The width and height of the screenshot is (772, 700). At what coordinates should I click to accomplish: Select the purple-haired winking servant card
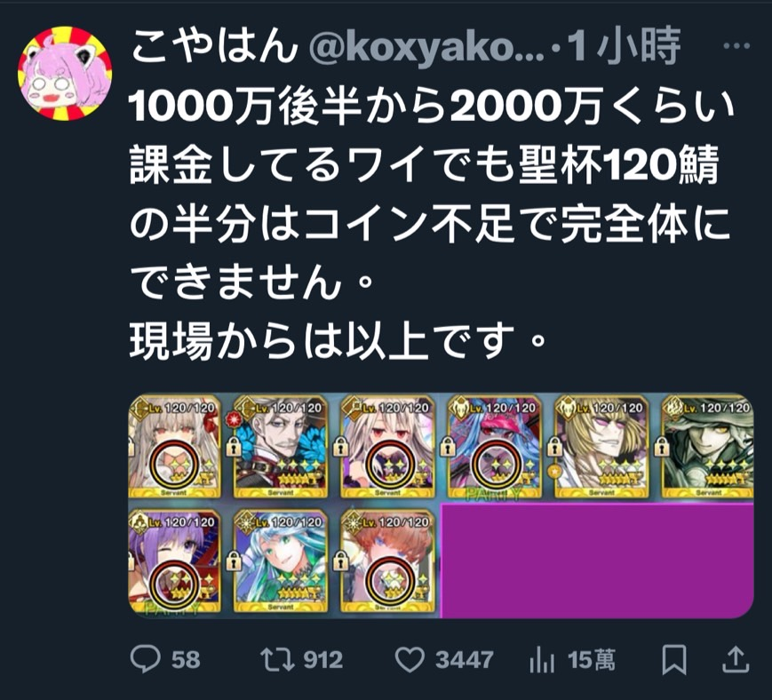(175, 561)
